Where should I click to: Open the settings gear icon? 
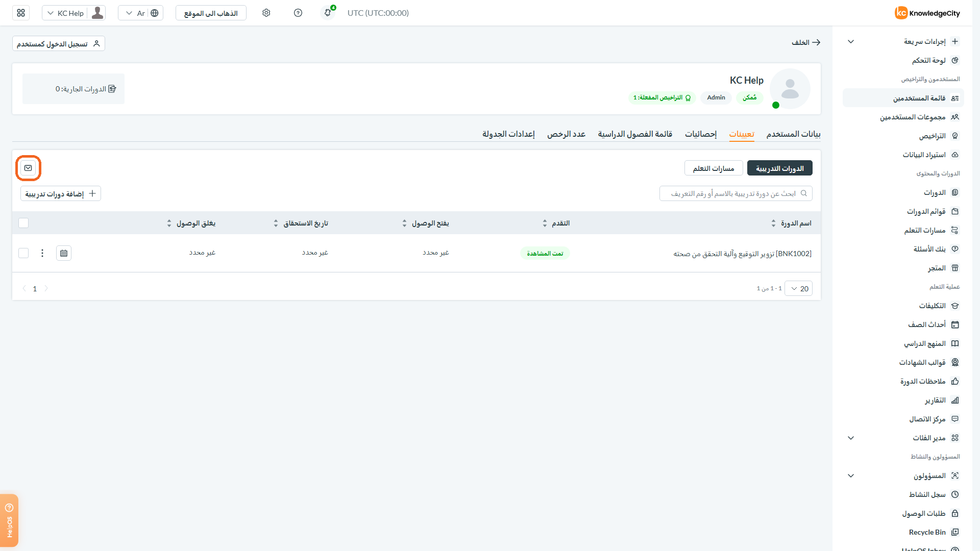tap(266, 13)
